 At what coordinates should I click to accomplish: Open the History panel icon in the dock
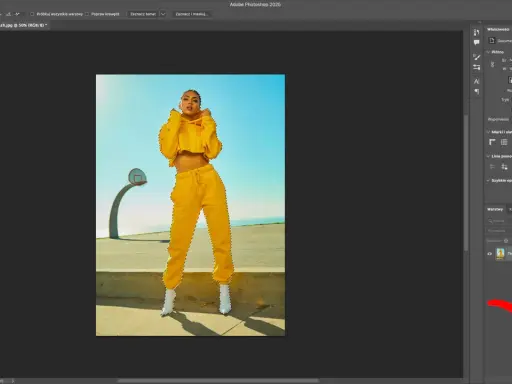click(x=476, y=32)
